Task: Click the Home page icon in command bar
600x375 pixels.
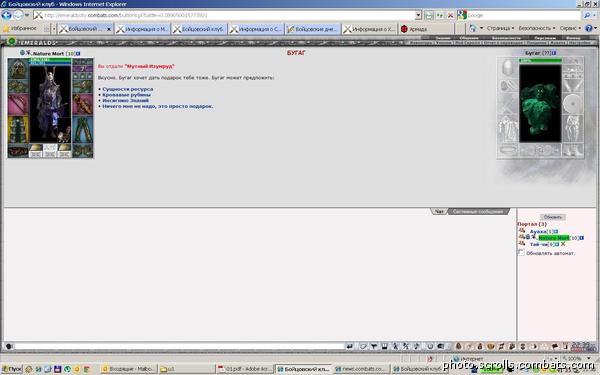Action: pos(473,28)
